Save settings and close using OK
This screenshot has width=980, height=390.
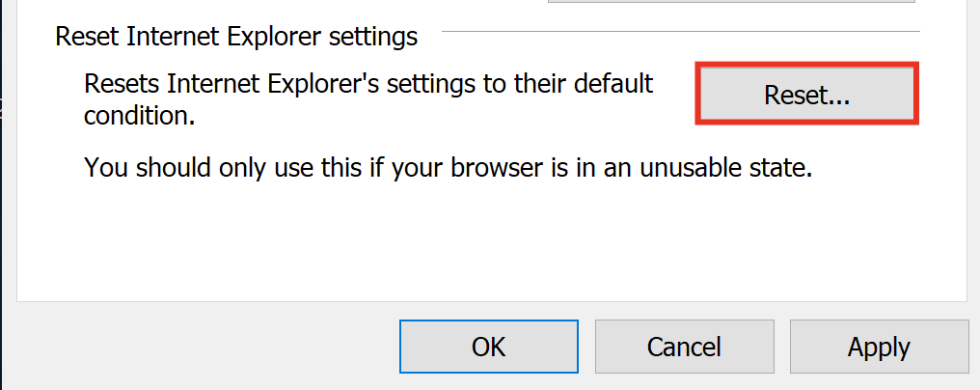[489, 347]
